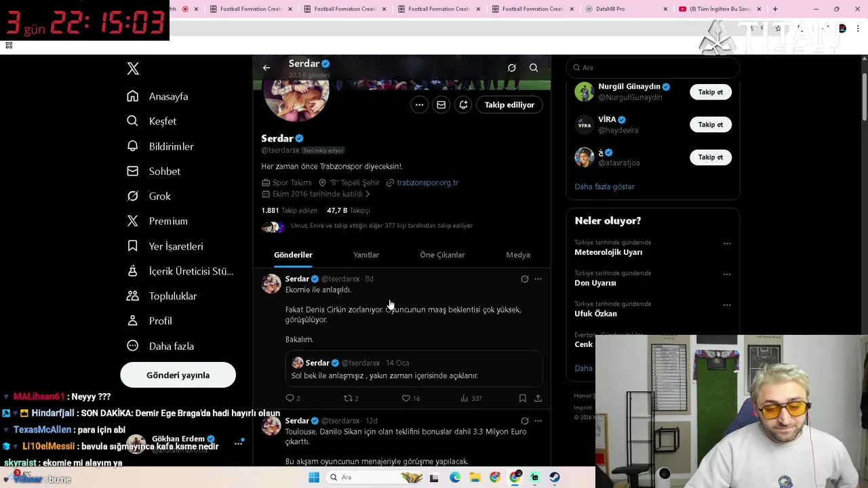This screenshot has height=488, width=868.
Task: Open more options on the Ekomie post
Action: pyautogui.click(x=538, y=279)
